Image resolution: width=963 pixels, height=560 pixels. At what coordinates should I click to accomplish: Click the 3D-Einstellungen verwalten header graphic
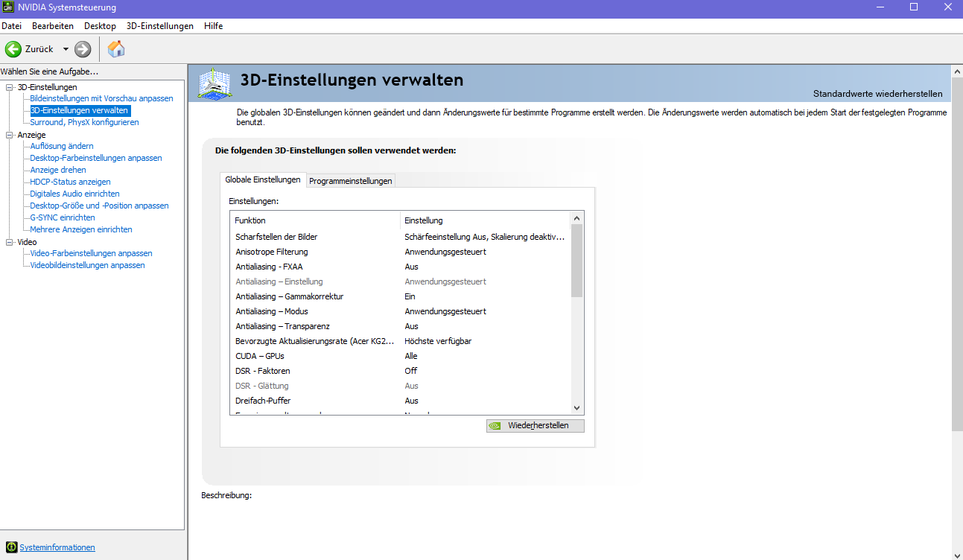(214, 83)
